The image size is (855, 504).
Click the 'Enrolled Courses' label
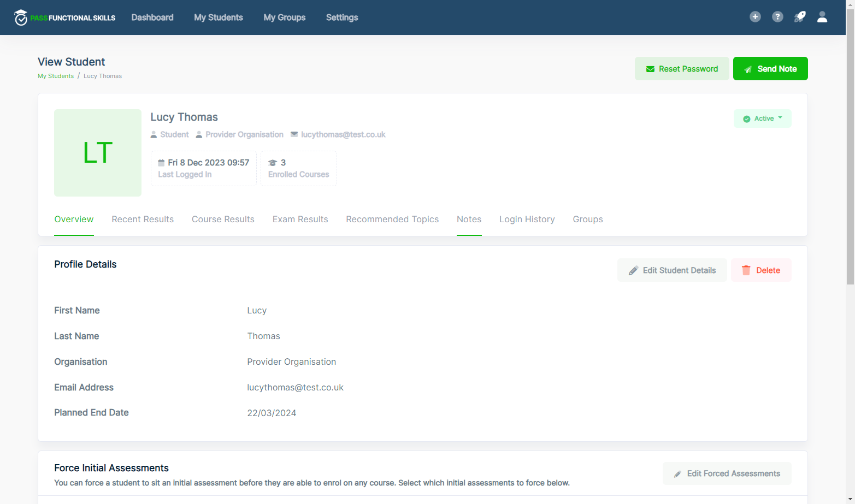point(299,175)
